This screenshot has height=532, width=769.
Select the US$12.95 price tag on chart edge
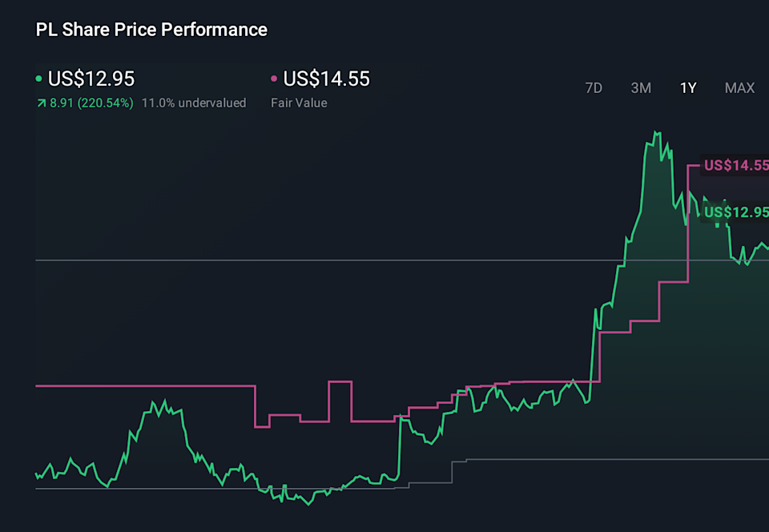(x=735, y=212)
